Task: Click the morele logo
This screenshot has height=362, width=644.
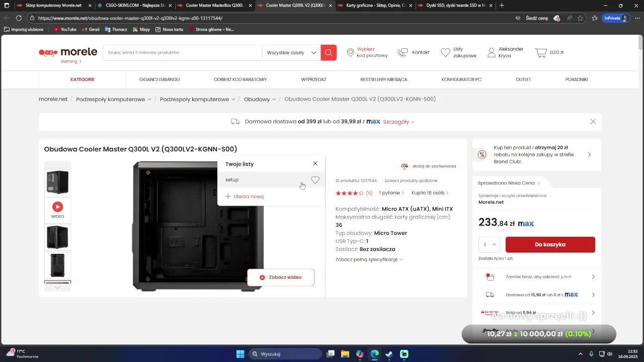Action: click(x=68, y=52)
